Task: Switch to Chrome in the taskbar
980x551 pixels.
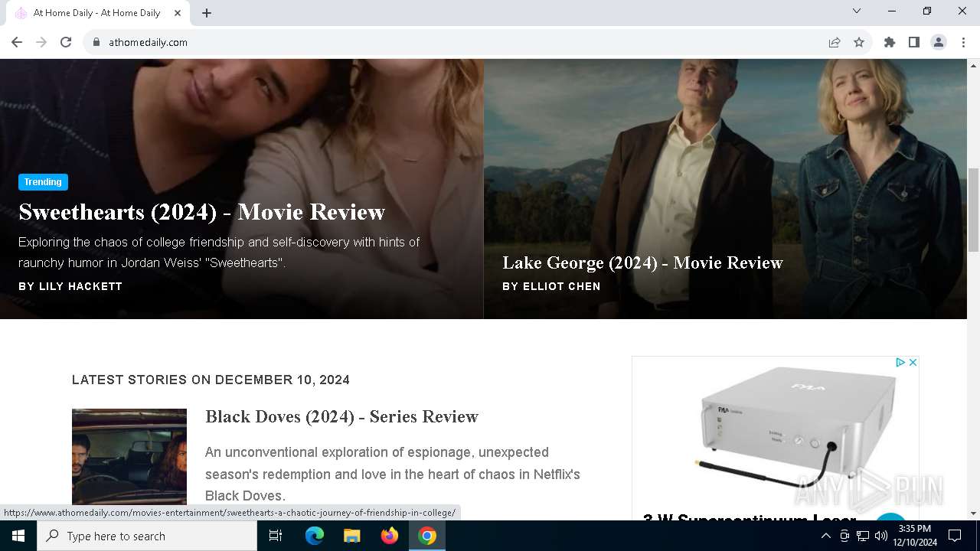Action: [427, 536]
